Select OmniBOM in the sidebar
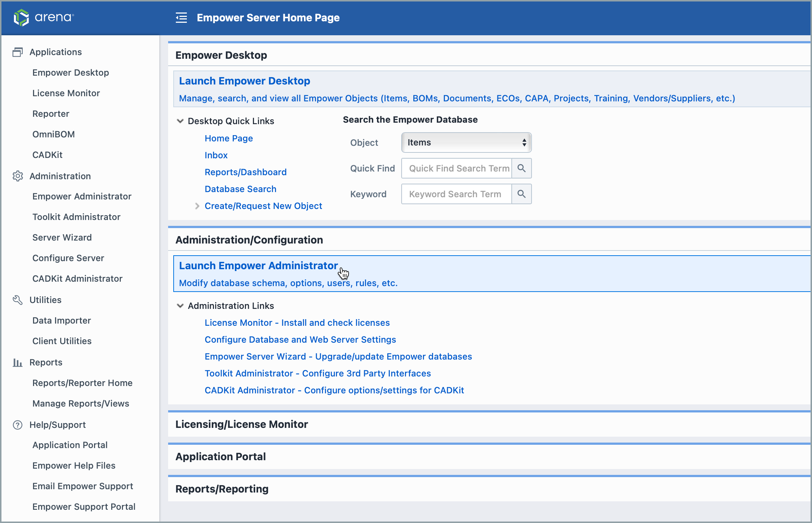 pyautogui.click(x=54, y=134)
